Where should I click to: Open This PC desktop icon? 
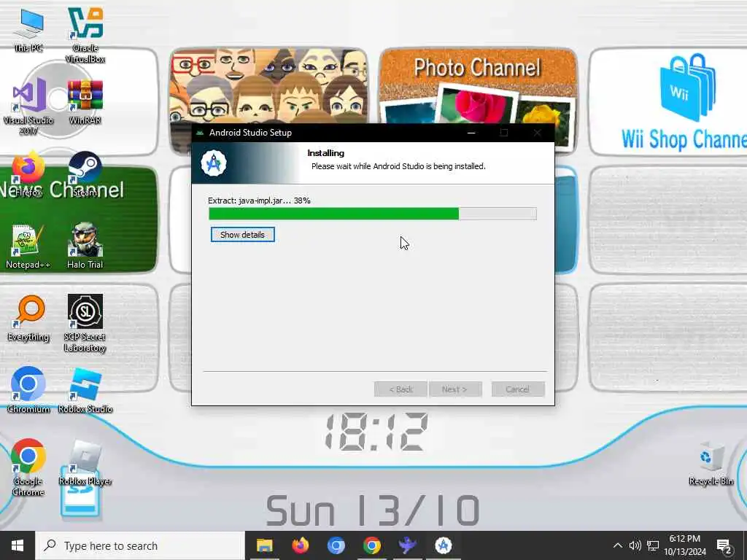(28, 29)
